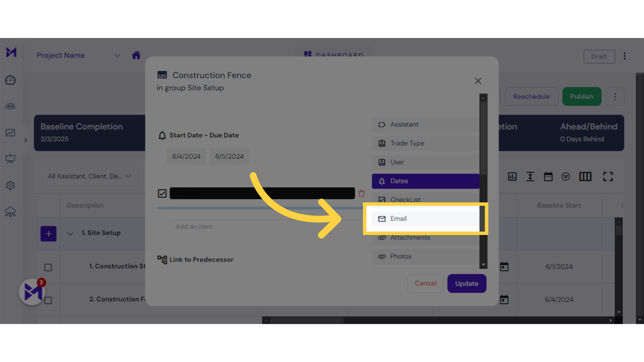This screenshot has height=362, width=644.
Task: Click the Publish button
Action: pyautogui.click(x=582, y=97)
